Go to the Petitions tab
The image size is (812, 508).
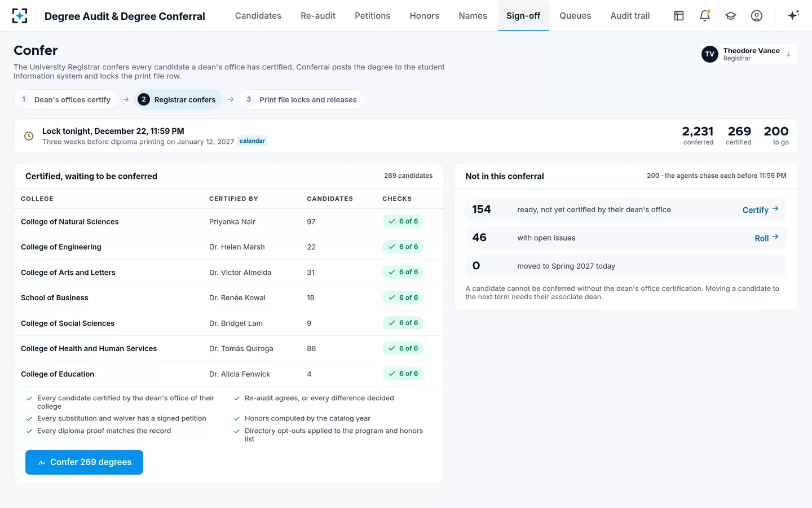pos(373,16)
